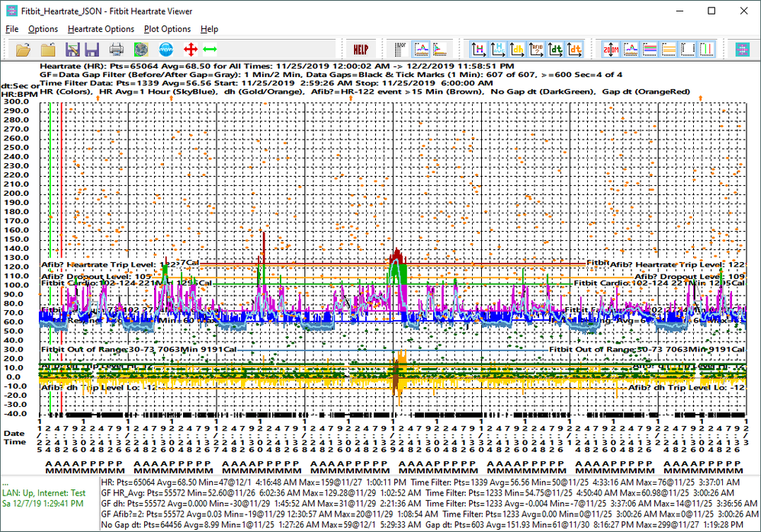Viewport: 761px width, 532px height.
Task: Toggle the heartrate line plot view icon
Action: (x=421, y=50)
